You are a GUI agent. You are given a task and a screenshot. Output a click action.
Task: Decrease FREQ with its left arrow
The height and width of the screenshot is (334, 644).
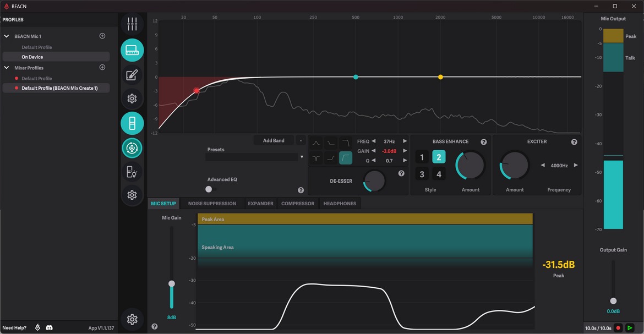click(x=373, y=141)
